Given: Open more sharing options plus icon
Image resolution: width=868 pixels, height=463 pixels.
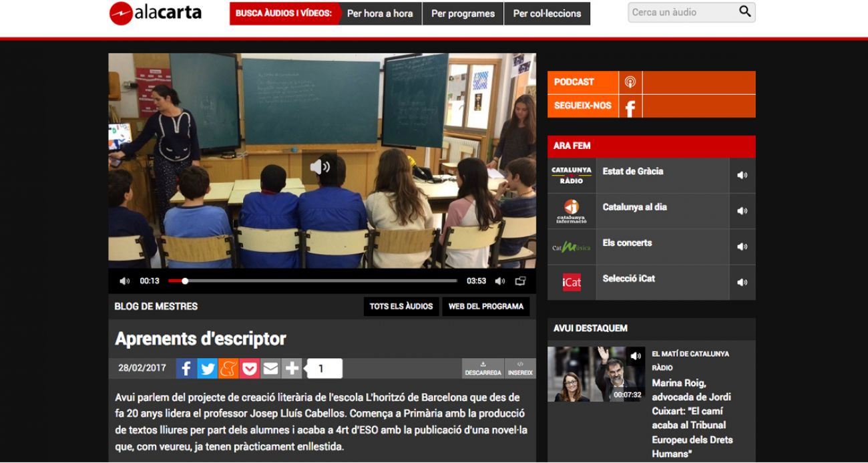Looking at the screenshot, I should tap(292, 368).
